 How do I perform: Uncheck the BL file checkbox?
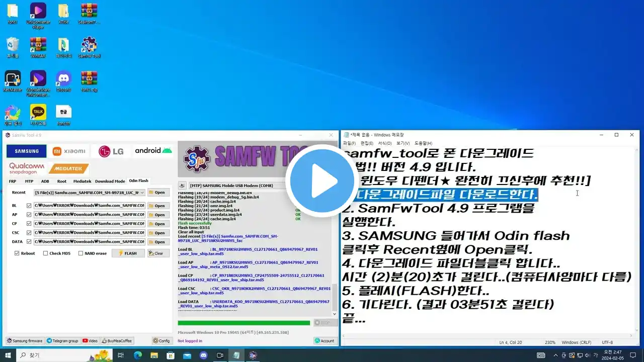click(x=29, y=206)
